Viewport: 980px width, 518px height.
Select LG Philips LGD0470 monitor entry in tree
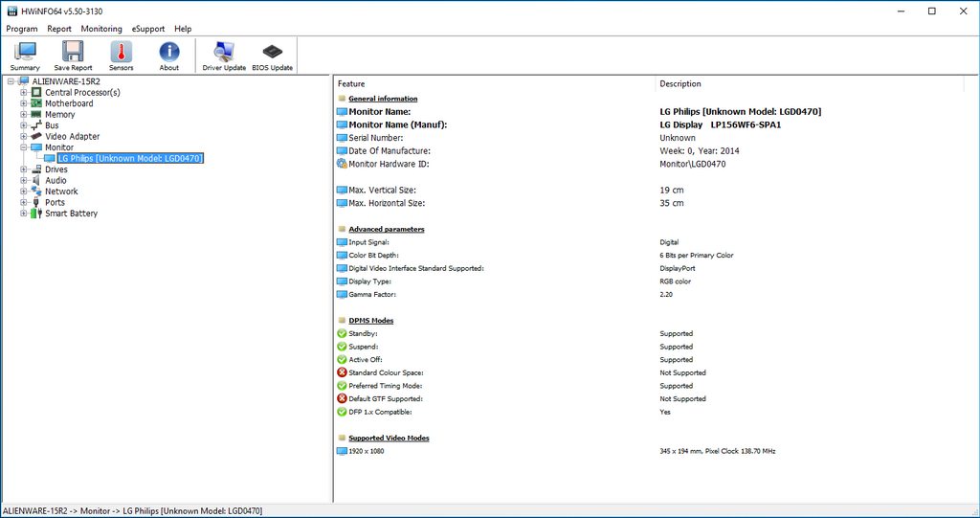130,158
